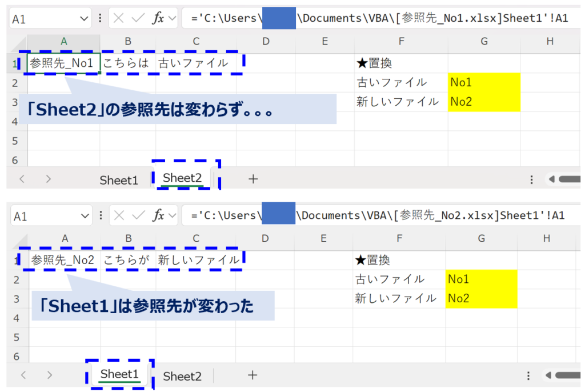Viewport: 585px width, 392px height.
Task: Click F2 古いファイル label in the bottom window
Action: click(399, 279)
